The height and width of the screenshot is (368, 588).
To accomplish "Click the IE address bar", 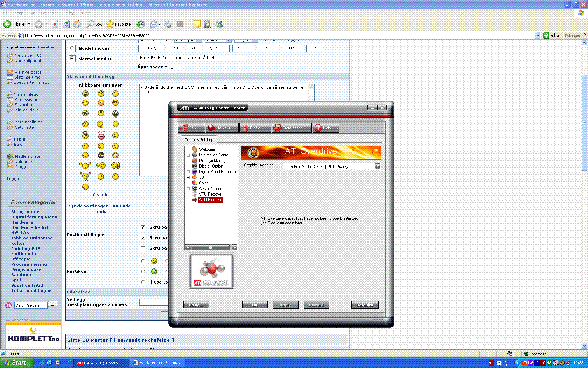I will tap(278, 35).
